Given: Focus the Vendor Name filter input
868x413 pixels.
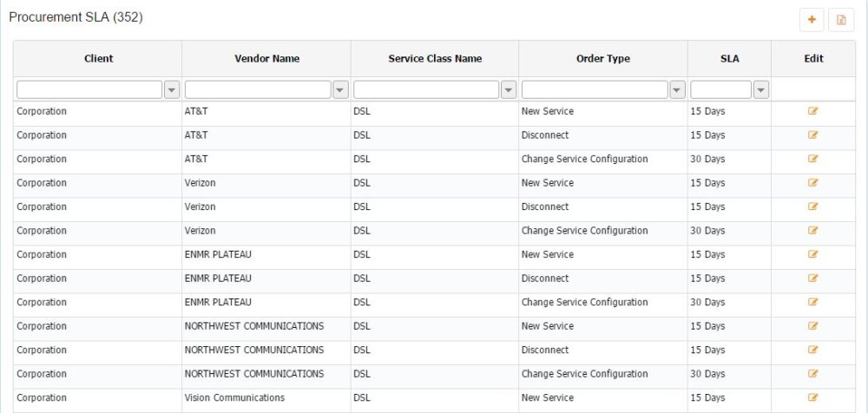Looking at the screenshot, I should (x=258, y=89).
